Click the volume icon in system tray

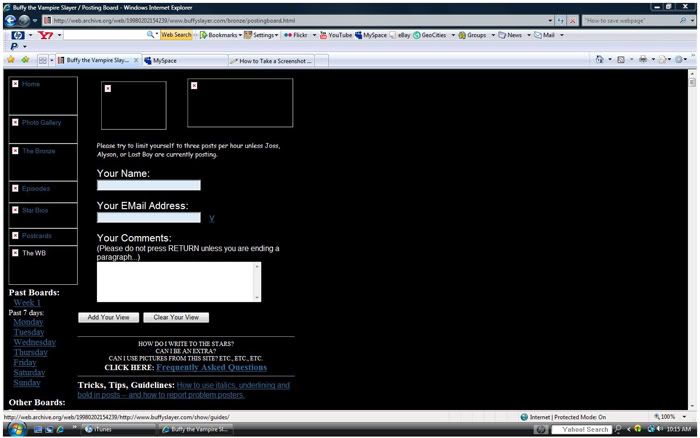click(659, 429)
